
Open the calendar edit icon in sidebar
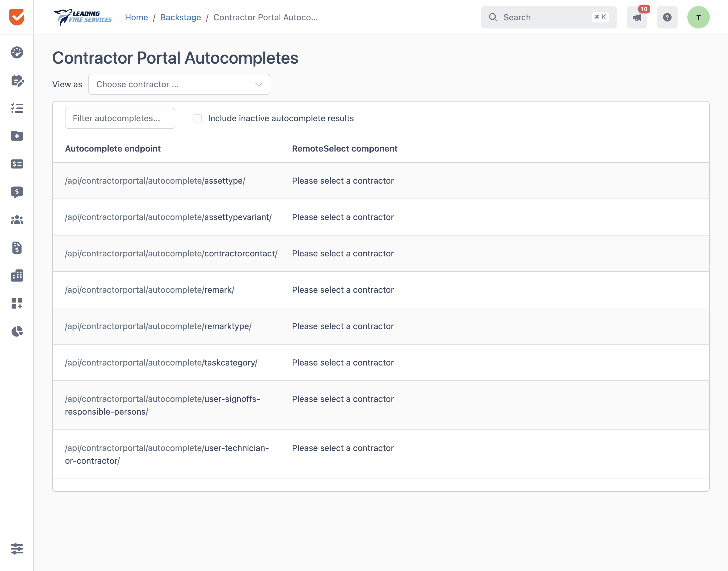pos(17,80)
